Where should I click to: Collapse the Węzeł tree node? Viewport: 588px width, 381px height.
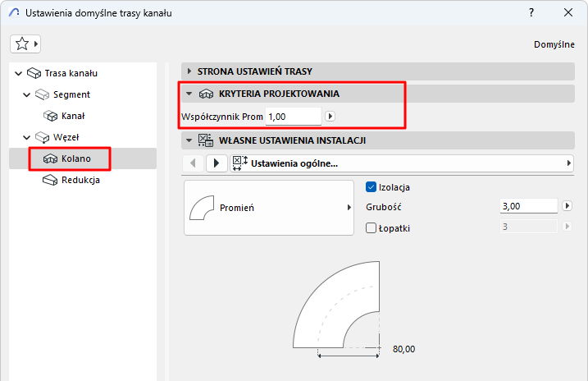[26, 137]
